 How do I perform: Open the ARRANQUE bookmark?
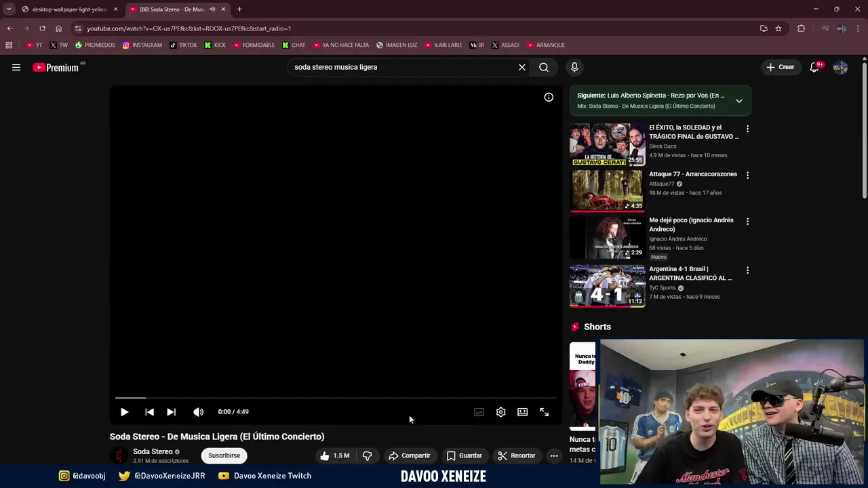[x=546, y=45]
